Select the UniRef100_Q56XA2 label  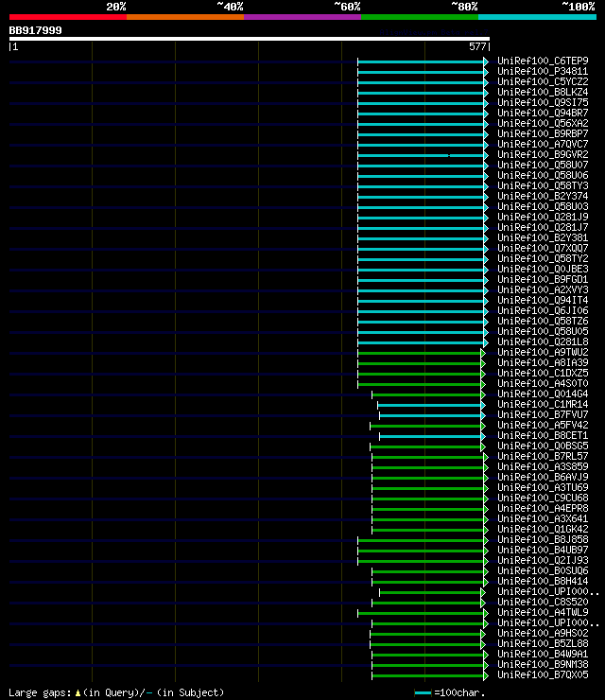pyautogui.click(x=543, y=124)
